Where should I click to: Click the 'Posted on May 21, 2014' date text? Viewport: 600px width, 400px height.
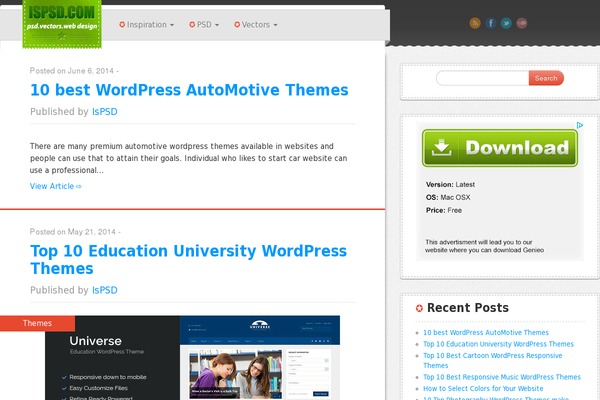[75, 232]
